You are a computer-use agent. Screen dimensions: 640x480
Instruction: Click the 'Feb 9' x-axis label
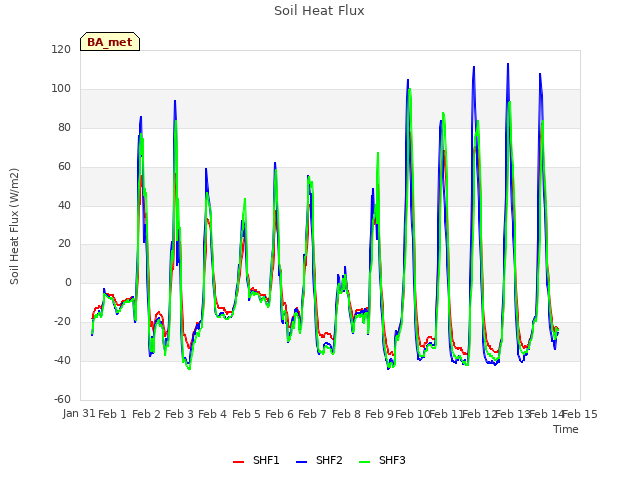tap(379, 414)
